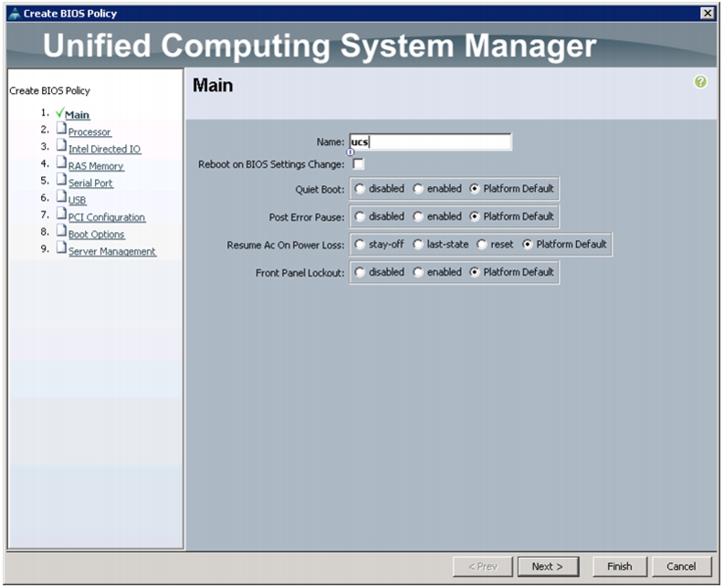Open the Main step link
The image size is (724, 588).
(x=77, y=114)
